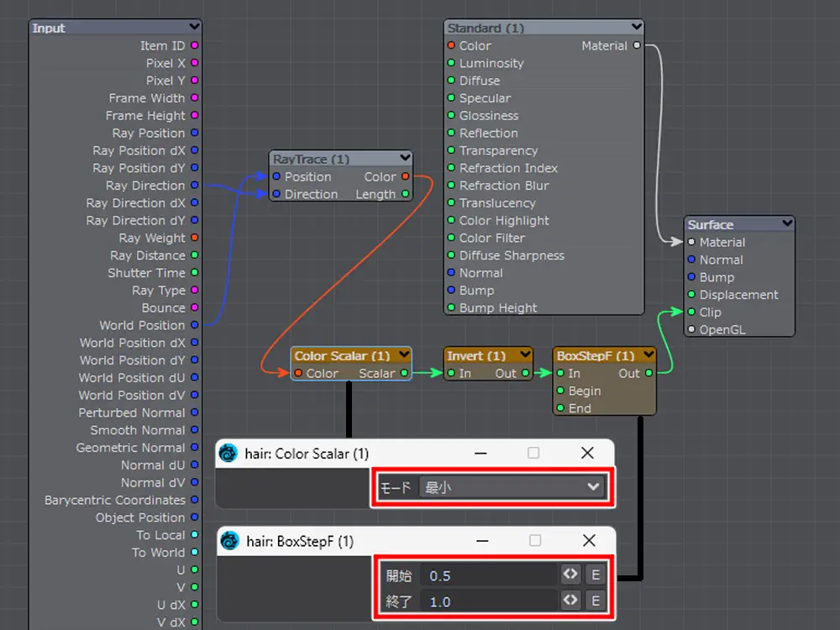
Task: Close the hair: BoxStepF (1) window
Action: [589, 541]
